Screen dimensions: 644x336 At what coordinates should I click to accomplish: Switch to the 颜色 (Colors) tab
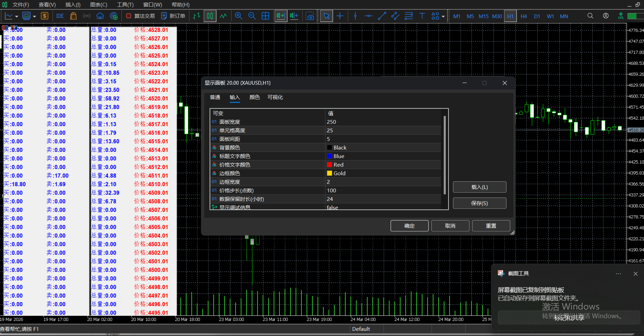(x=254, y=97)
